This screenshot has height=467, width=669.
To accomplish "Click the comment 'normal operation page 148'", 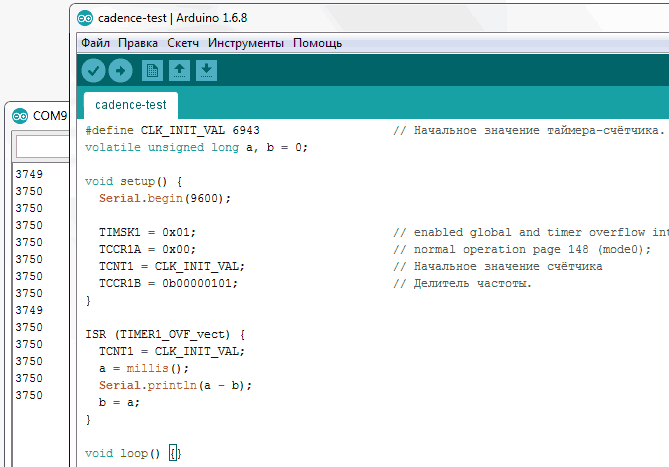I will pyautogui.click(x=522, y=249).
